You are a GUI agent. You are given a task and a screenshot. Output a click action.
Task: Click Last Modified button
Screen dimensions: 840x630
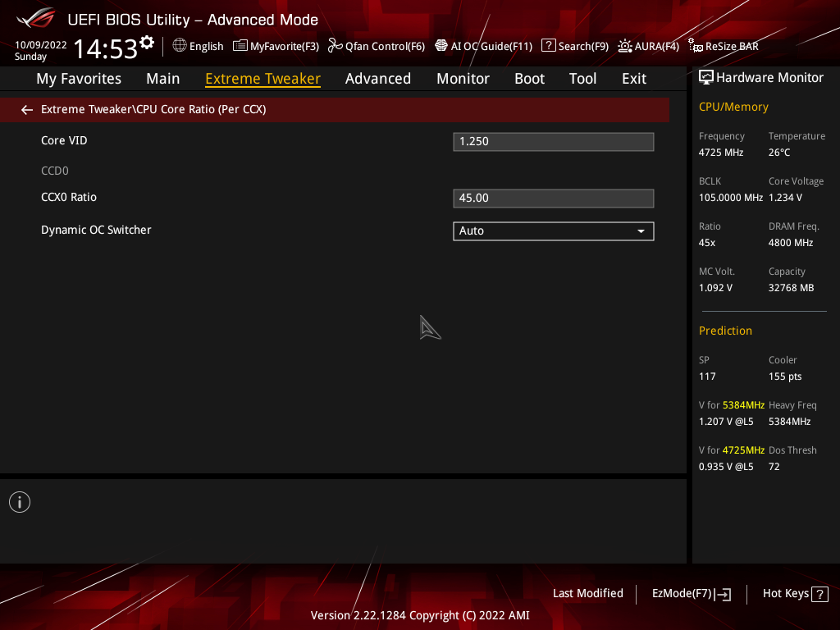pyautogui.click(x=587, y=593)
